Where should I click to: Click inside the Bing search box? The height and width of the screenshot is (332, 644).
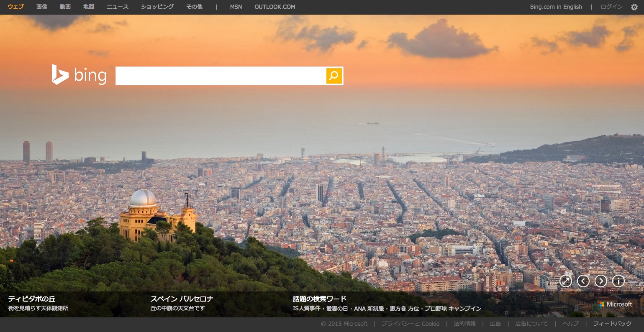click(x=221, y=76)
